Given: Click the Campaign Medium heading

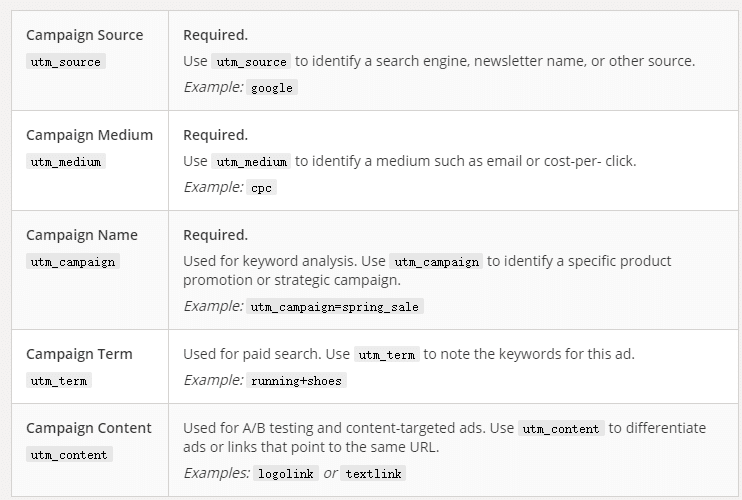Looking at the screenshot, I should coord(90,135).
